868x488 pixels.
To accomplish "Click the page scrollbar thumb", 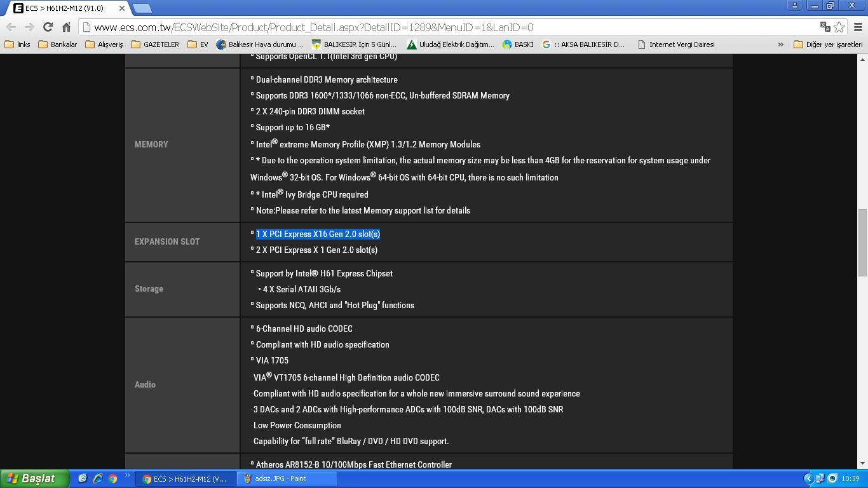I will pyautogui.click(x=862, y=242).
